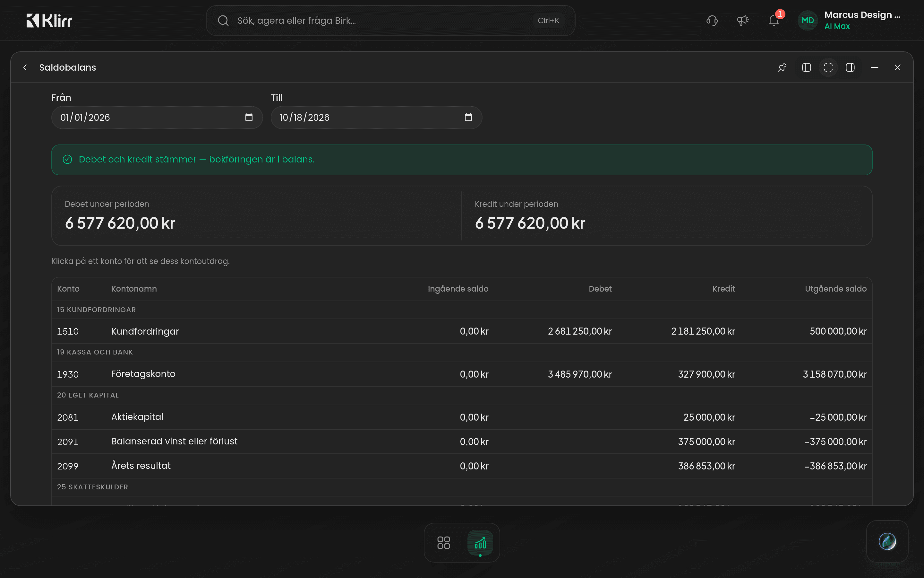Switch panel to fullscreen layout
Screen dimensions: 924x578
click(828, 68)
